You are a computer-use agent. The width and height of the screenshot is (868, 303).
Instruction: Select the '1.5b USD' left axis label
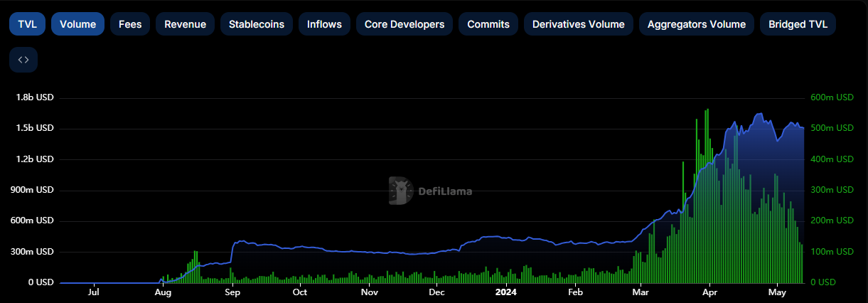[35, 128]
